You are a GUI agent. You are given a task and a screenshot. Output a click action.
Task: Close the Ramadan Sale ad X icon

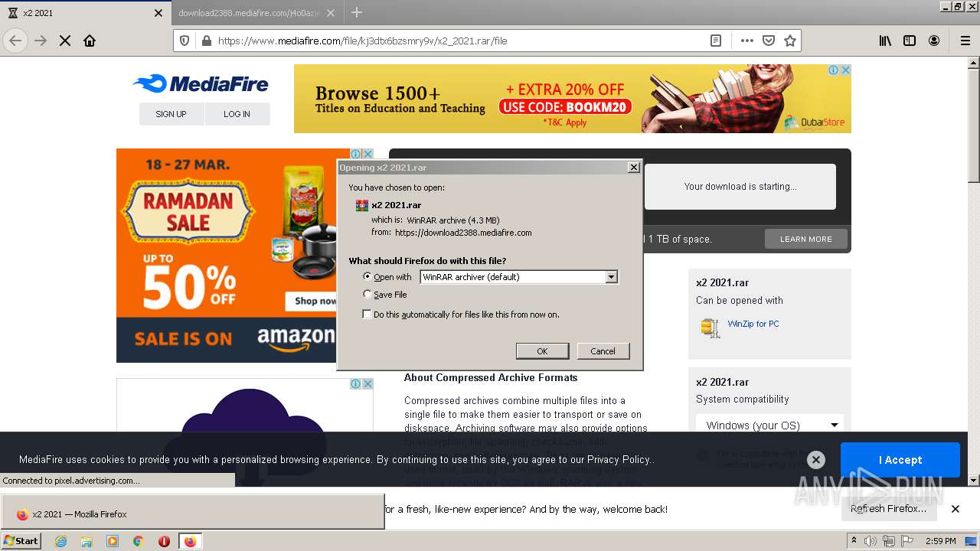click(x=367, y=154)
